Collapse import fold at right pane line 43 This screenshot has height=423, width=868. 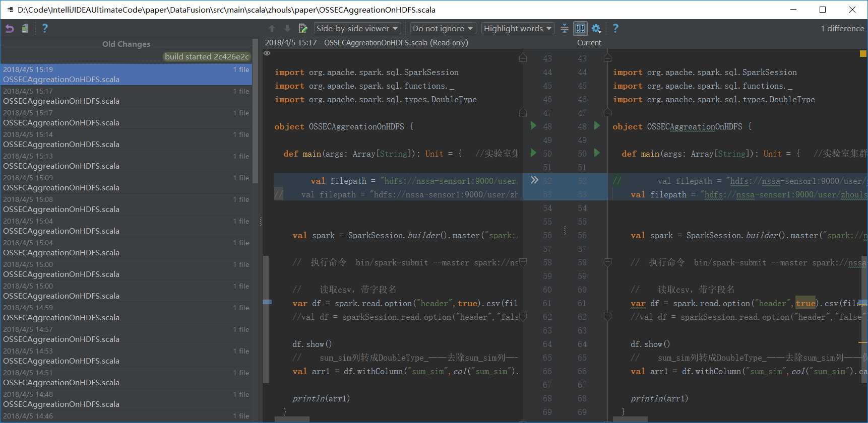(607, 58)
